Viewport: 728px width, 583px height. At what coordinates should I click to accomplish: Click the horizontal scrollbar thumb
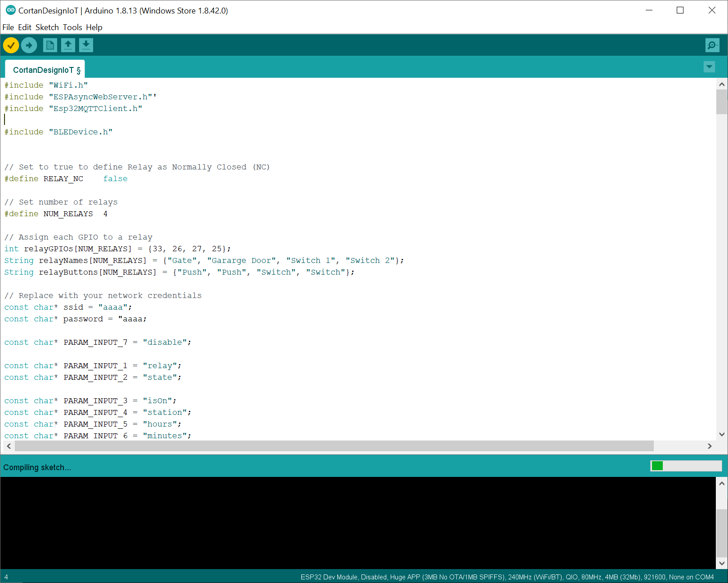(x=334, y=446)
